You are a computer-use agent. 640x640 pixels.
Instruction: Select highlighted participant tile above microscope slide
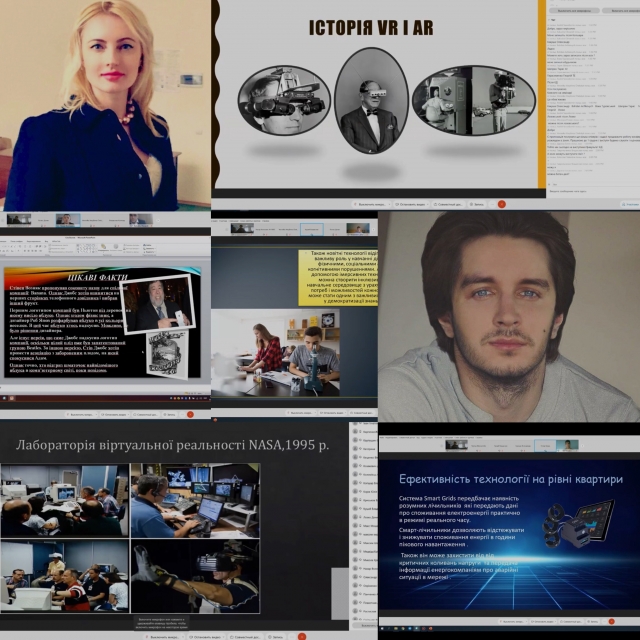pos(312,229)
